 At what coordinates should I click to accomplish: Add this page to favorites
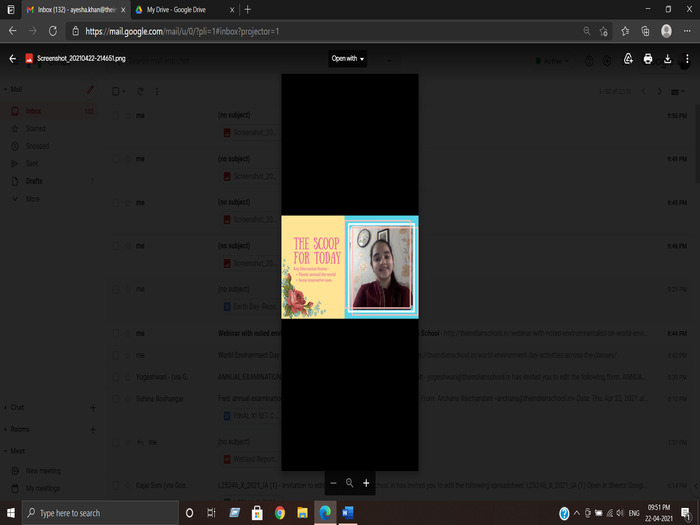[x=604, y=31]
